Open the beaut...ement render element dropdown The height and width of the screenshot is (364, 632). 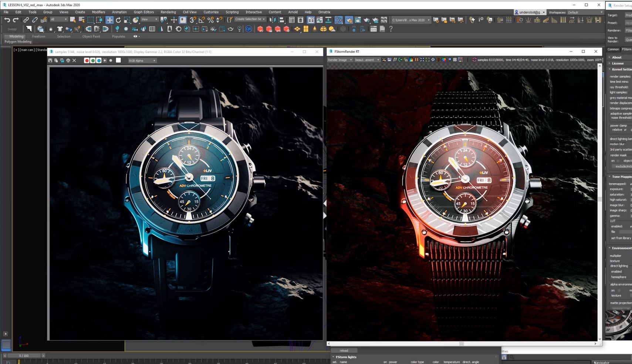367,60
